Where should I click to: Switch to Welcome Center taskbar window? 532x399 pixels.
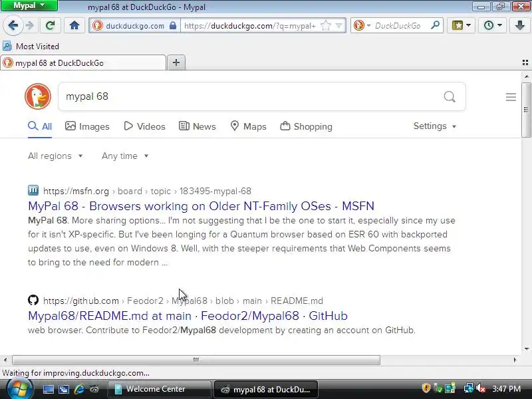(159, 389)
